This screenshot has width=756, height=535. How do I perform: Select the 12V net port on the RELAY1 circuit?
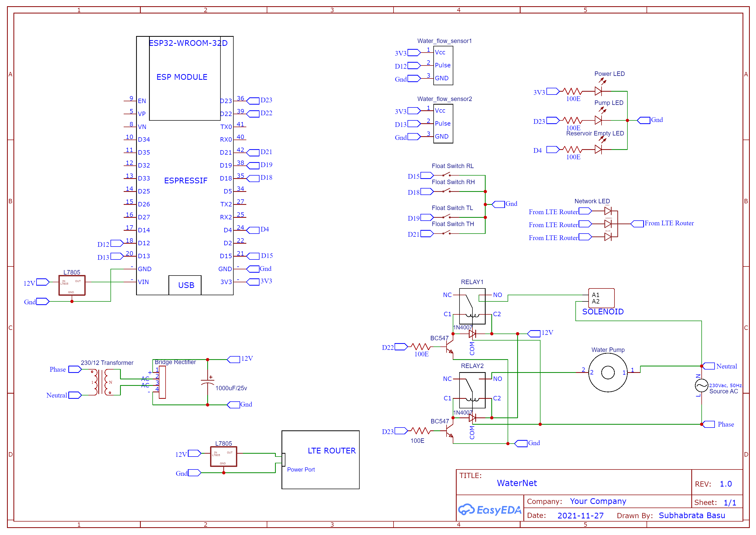(x=534, y=334)
